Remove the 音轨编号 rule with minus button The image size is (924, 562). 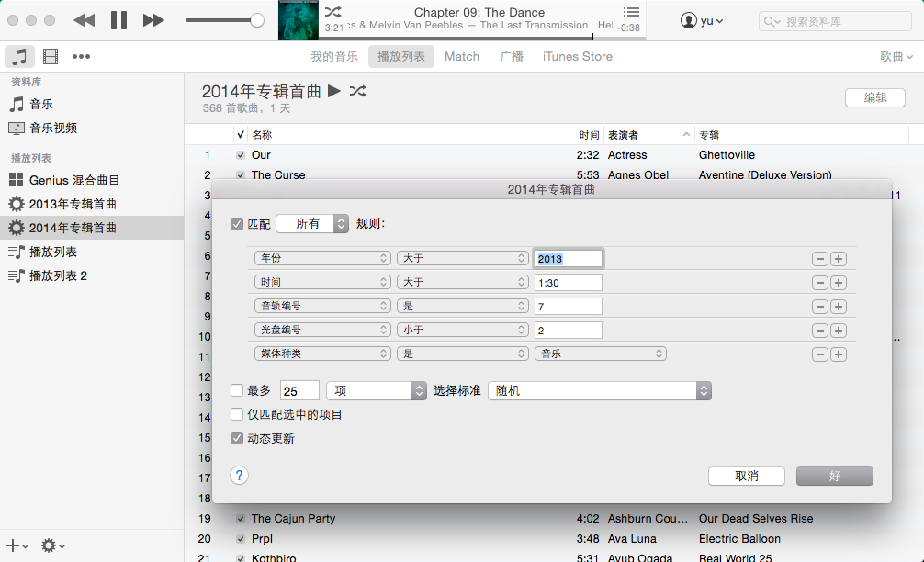point(819,307)
